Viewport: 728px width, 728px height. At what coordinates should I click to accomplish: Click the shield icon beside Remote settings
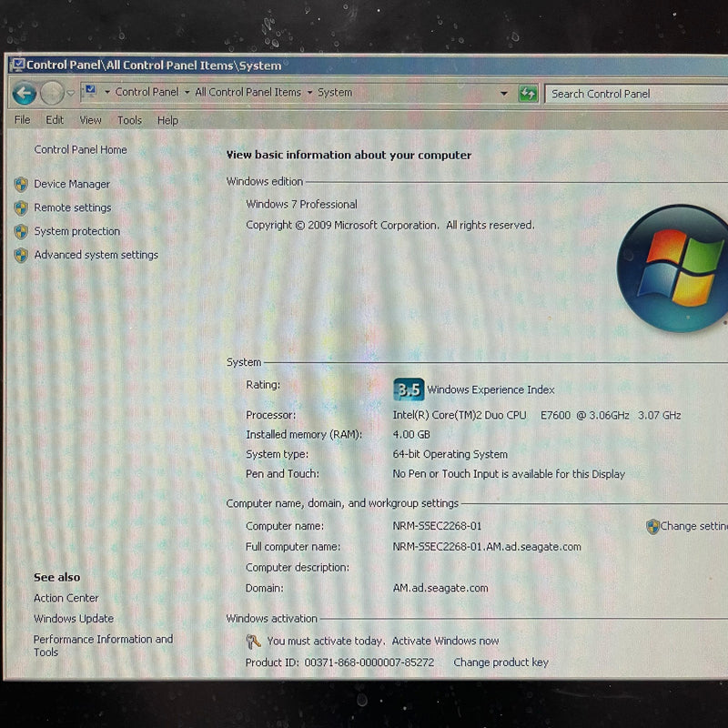tap(21, 208)
